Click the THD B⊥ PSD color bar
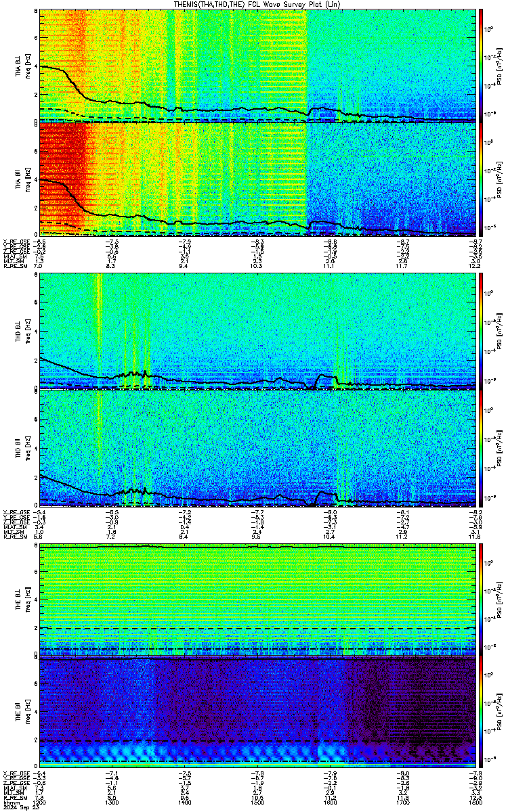 (x=481, y=332)
